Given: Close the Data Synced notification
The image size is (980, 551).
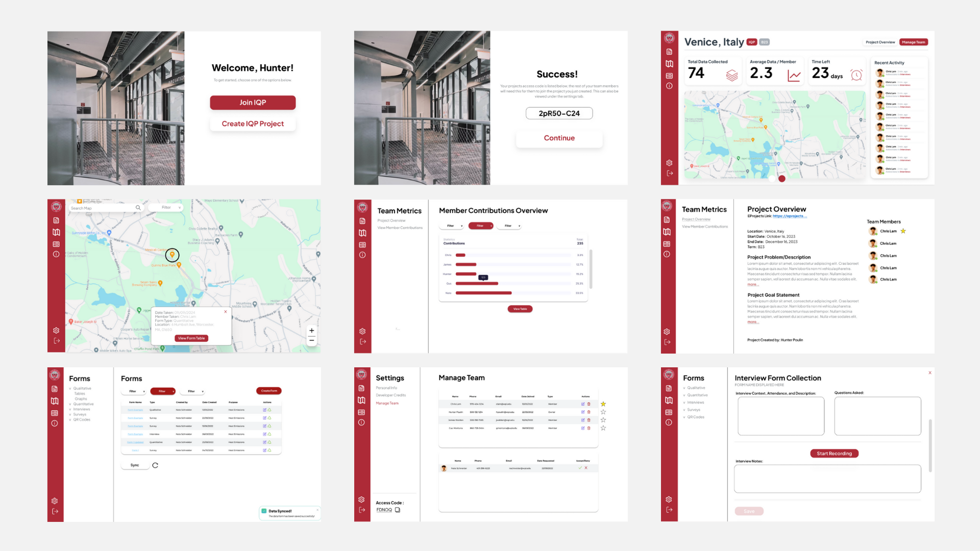Looking at the screenshot, I should (x=317, y=510).
